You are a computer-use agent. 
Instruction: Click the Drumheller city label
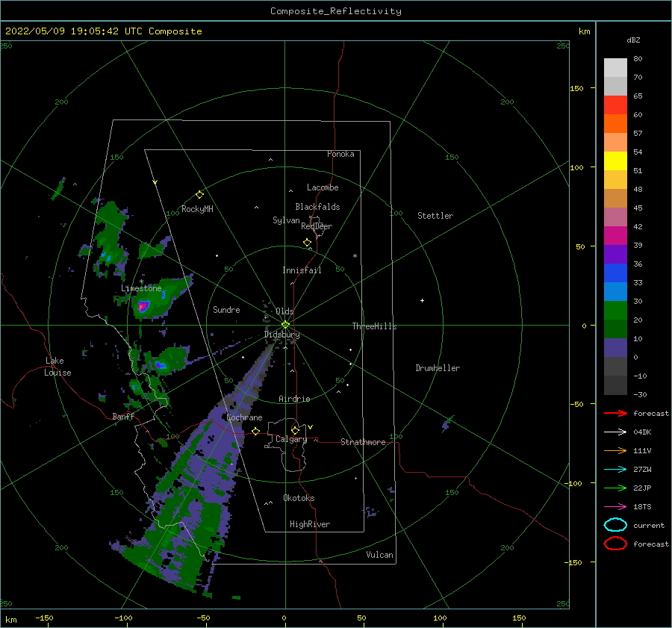(438, 368)
